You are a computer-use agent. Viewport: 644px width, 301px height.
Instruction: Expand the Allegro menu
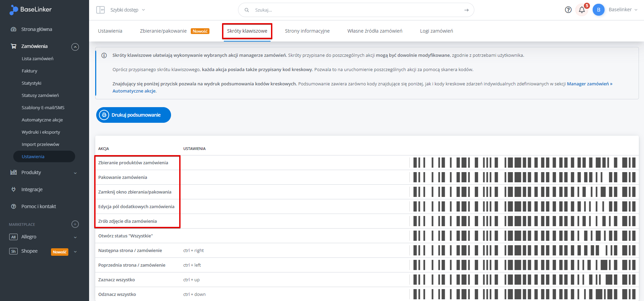(x=75, y=237)
